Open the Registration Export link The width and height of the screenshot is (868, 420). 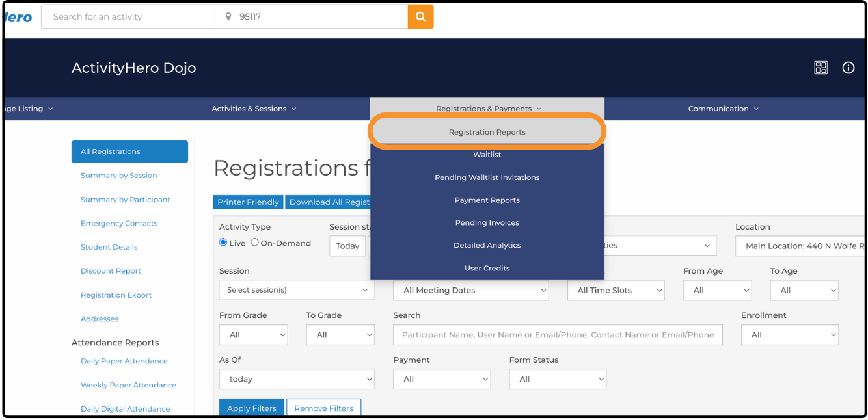116,295
